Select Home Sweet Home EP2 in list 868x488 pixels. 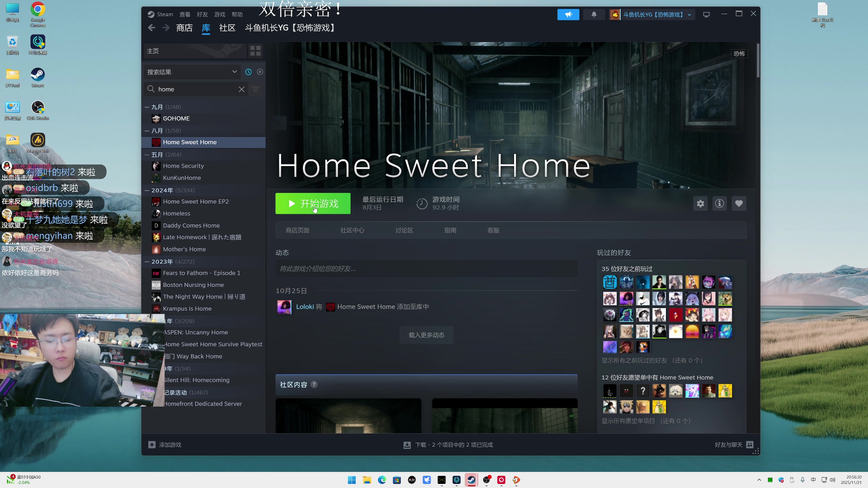tap(196, 202)
